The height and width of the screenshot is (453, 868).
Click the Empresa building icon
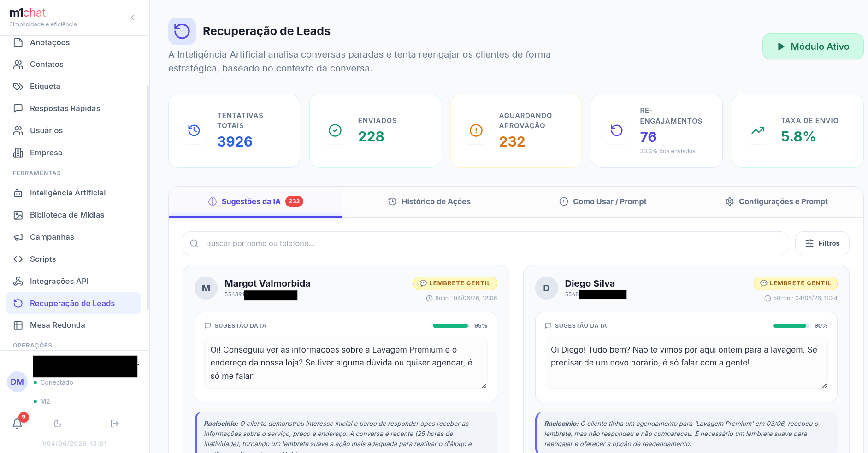tap(18, 153)
